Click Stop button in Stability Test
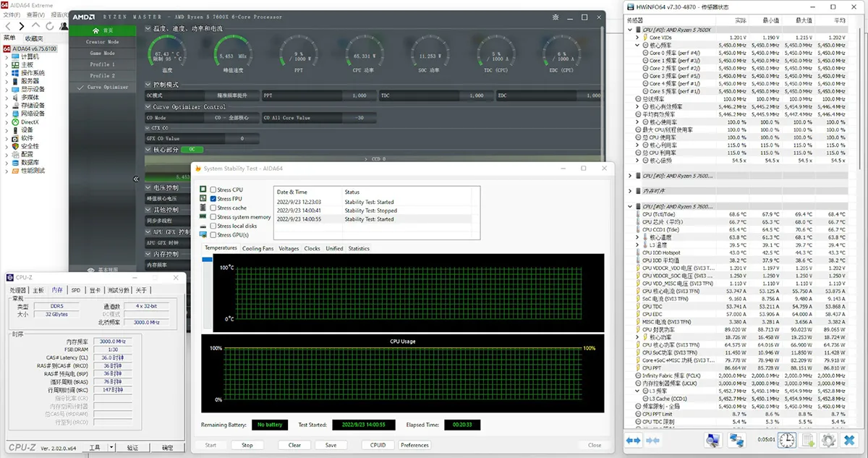Screen dimensions: 868x458 click(x=247, y=445)
